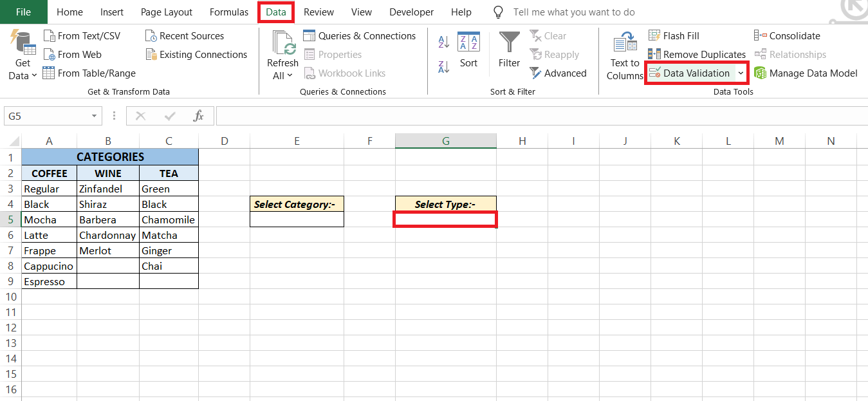The width and height of the screenshot is (868, 401).
Task: Click the lightbulb Tell me icon
Action: (497, 12)
